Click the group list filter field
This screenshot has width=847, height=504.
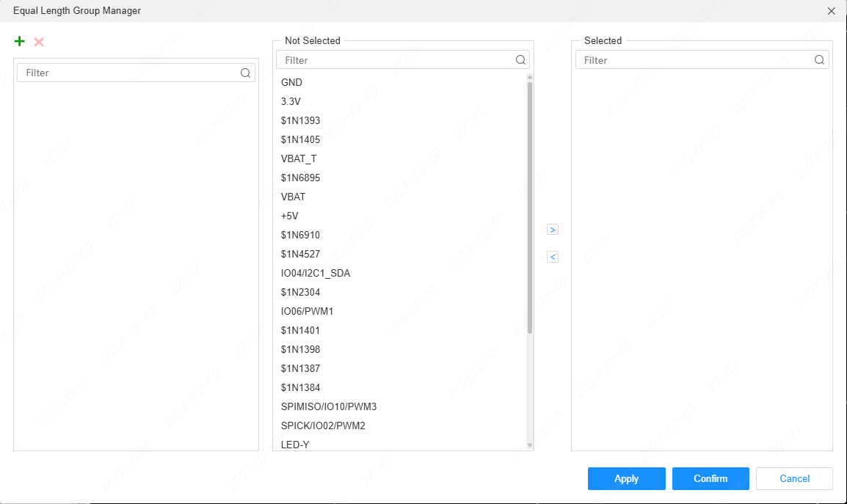pos(128,73)
